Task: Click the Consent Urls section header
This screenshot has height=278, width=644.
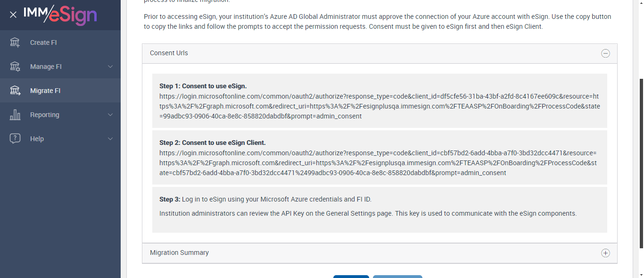Action: [x=380, y=53]
